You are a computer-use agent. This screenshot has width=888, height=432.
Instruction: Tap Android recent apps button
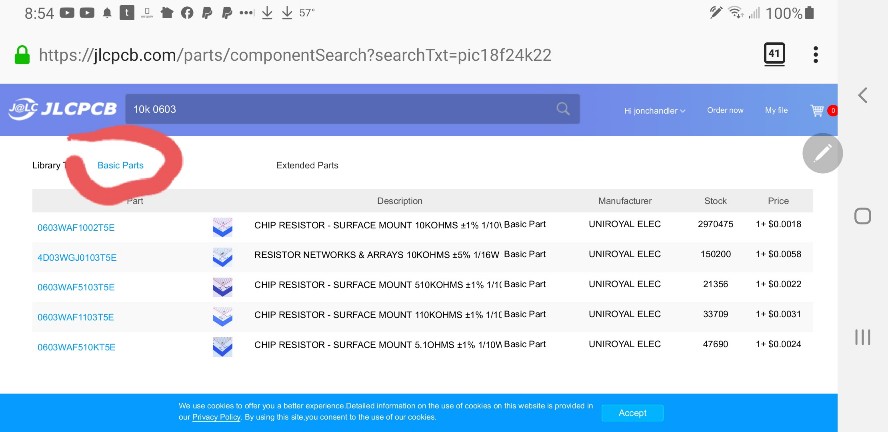863,337
